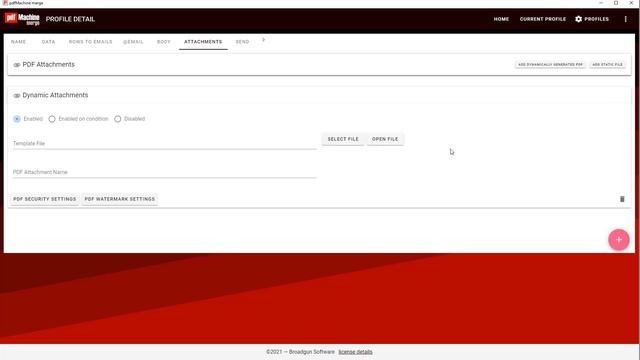Focus the Template File input field

164,143
